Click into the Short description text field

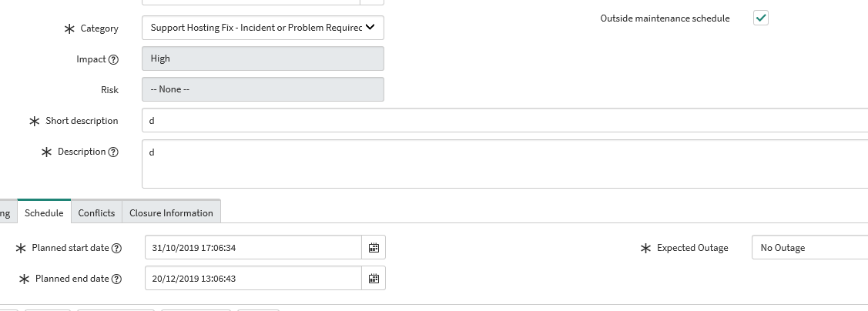(x=505, y=120)
